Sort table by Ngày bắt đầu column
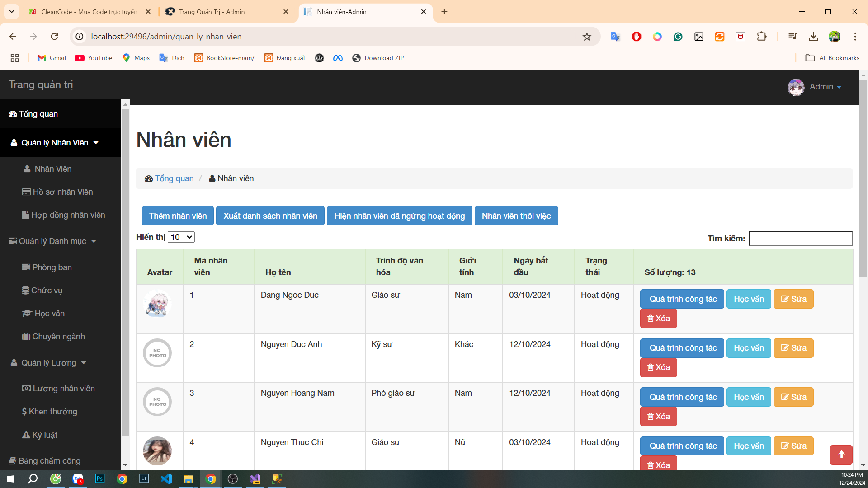Screen dimensions: 868x488 pos(538,267)
